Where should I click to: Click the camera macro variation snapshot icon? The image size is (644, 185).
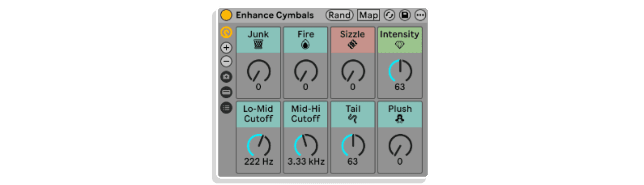pyautogui.click(x=226, y=77)
